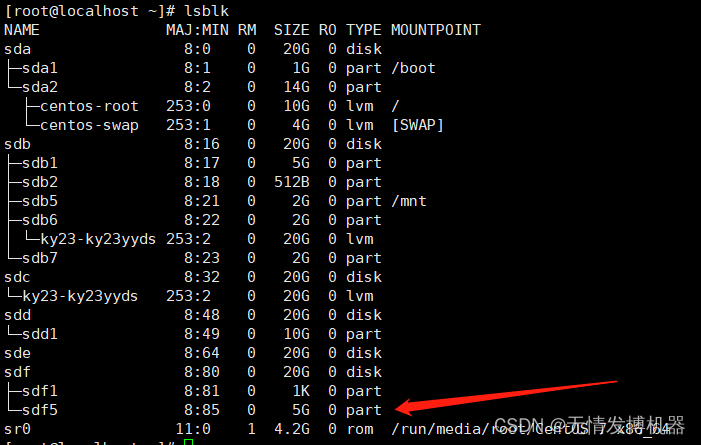
Task: Click the 11:0 device number
Action: click(193, 429)
